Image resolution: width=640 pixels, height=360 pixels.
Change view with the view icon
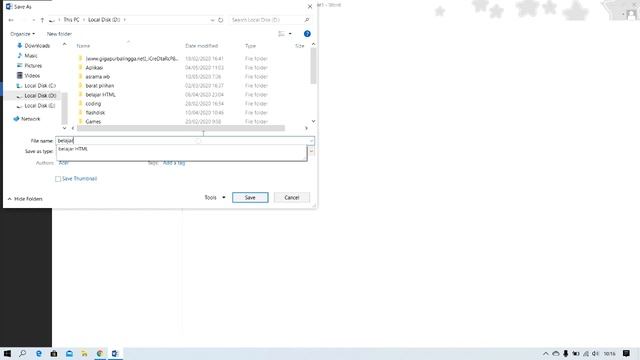281,34
